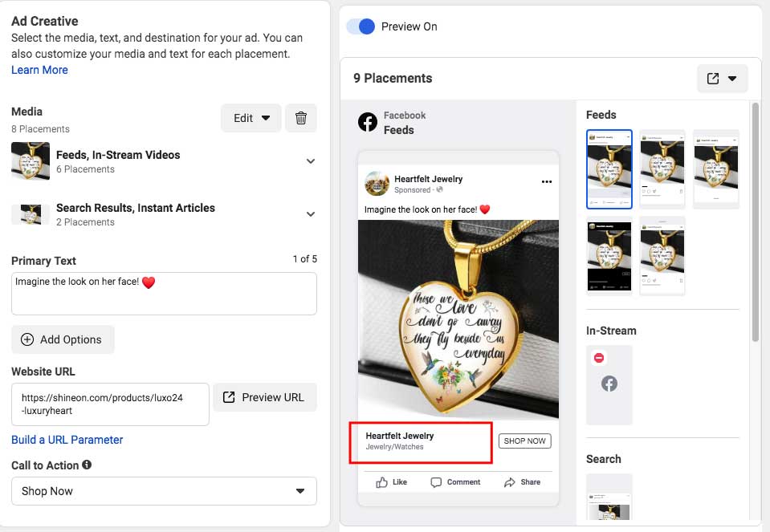
Task: Follow the Learn More link
Action: pyautogui.click(x=40, y=70)
